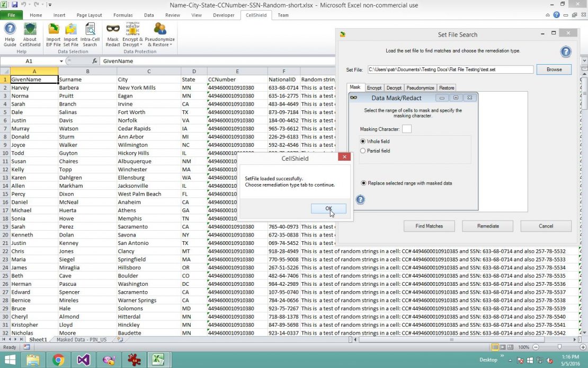Click the Remediate button
588x368 pixels.
point(488,226)
